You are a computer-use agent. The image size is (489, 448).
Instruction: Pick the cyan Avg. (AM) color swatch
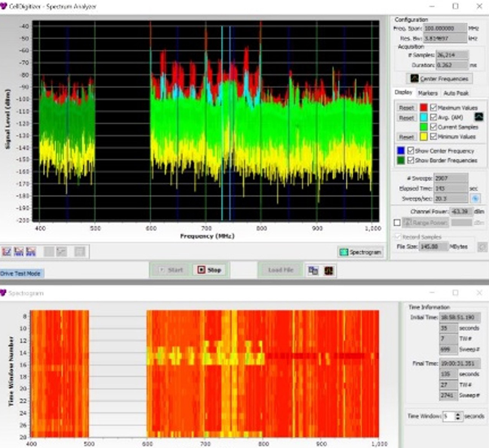coord(423,118)
